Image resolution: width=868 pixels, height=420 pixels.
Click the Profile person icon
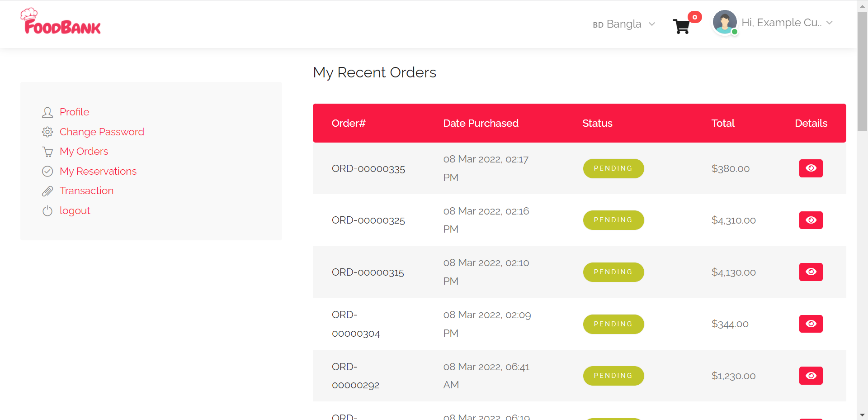[47, 112]
